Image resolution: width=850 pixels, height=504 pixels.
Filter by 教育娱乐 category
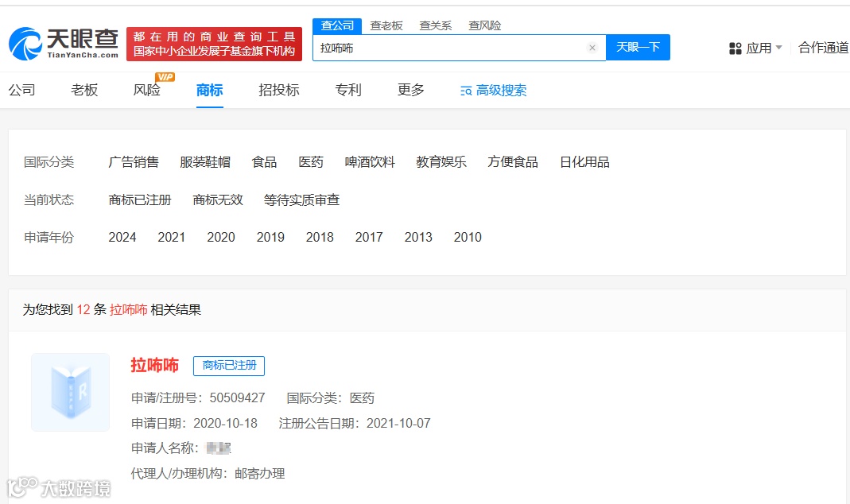coord(441,162)
